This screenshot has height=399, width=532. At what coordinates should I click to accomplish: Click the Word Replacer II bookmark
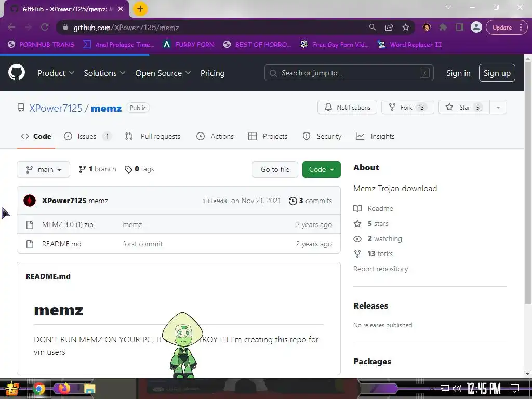click(x=410, y=45)
